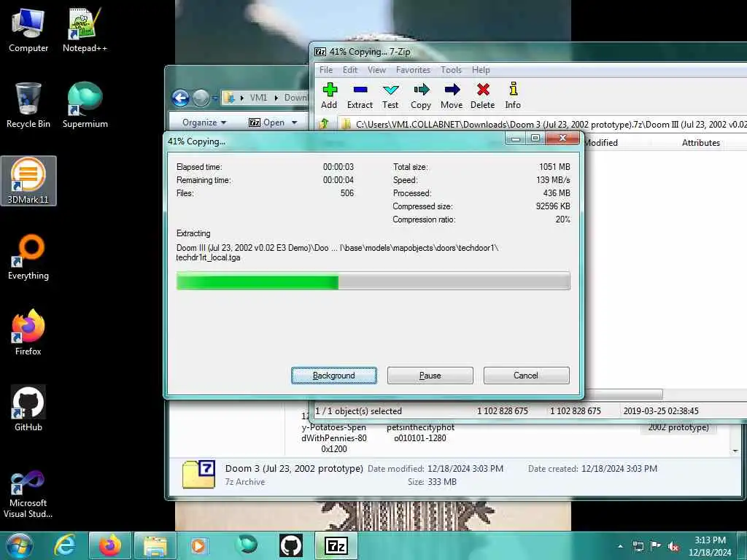Click Open button in Explorer toolbar

pyautogui.click(x=267, y=122)
